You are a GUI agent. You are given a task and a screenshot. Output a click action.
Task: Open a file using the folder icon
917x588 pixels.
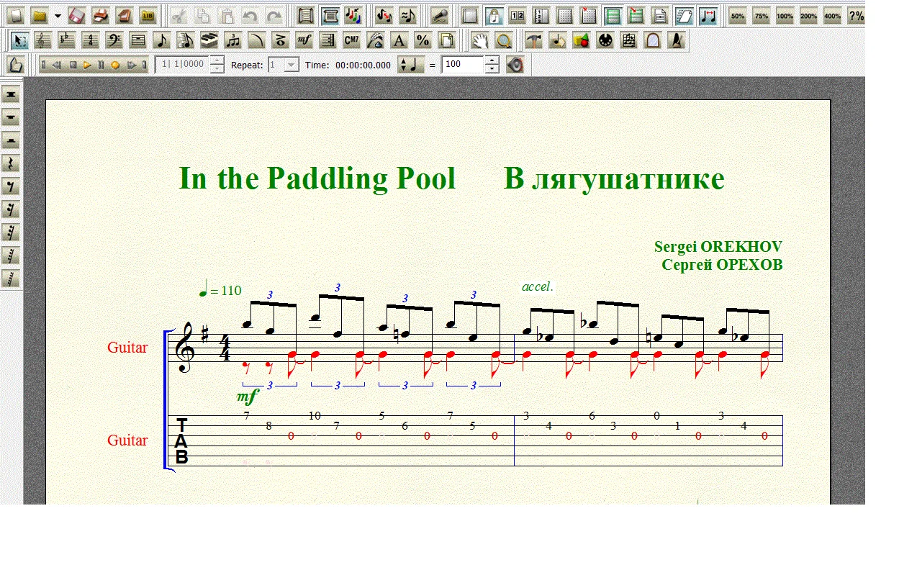tap(40, 15)
